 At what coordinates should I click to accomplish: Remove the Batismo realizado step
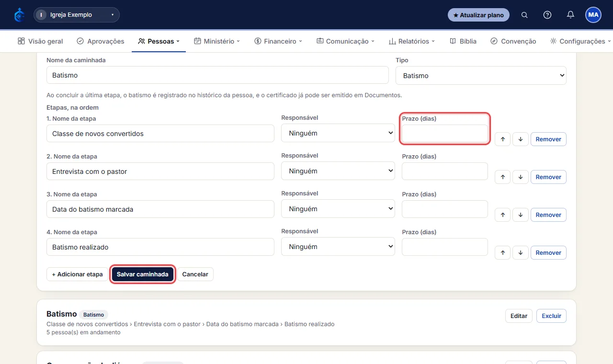[548, 253]
